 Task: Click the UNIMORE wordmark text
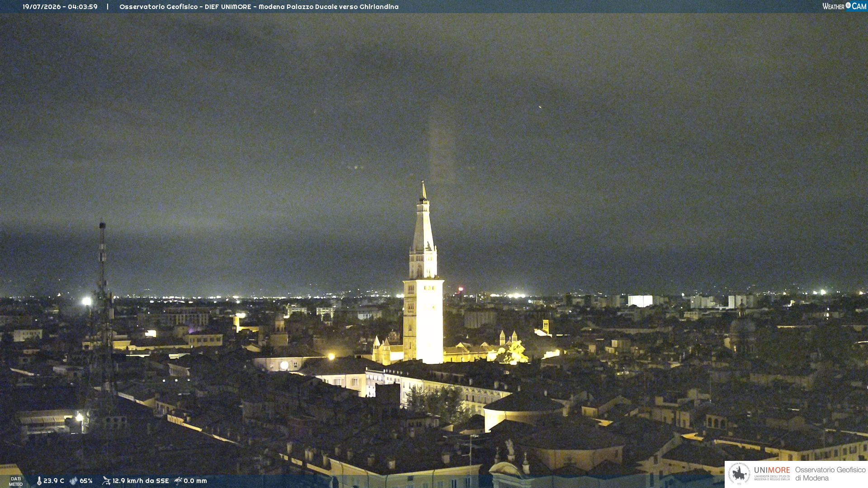772,470
